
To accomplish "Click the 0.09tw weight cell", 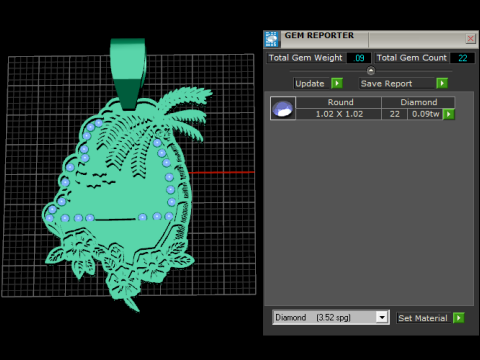I will click(x=425, y=114).
